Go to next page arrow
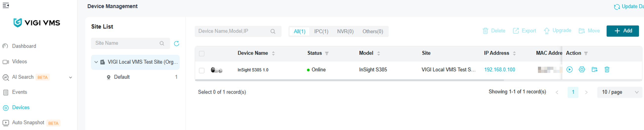The image size is (644, 130). click(x=586, y=92)
